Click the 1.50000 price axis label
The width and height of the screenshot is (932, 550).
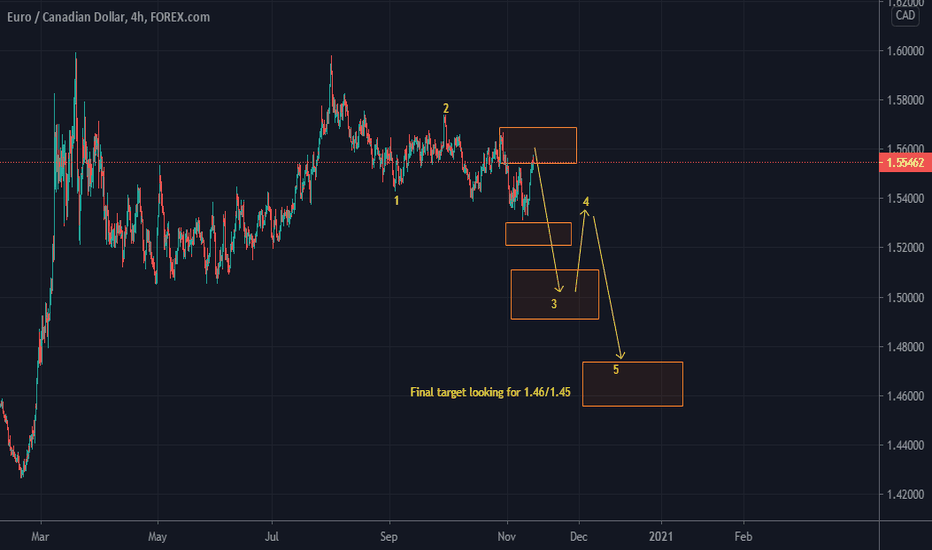click(x=905, y=298)
